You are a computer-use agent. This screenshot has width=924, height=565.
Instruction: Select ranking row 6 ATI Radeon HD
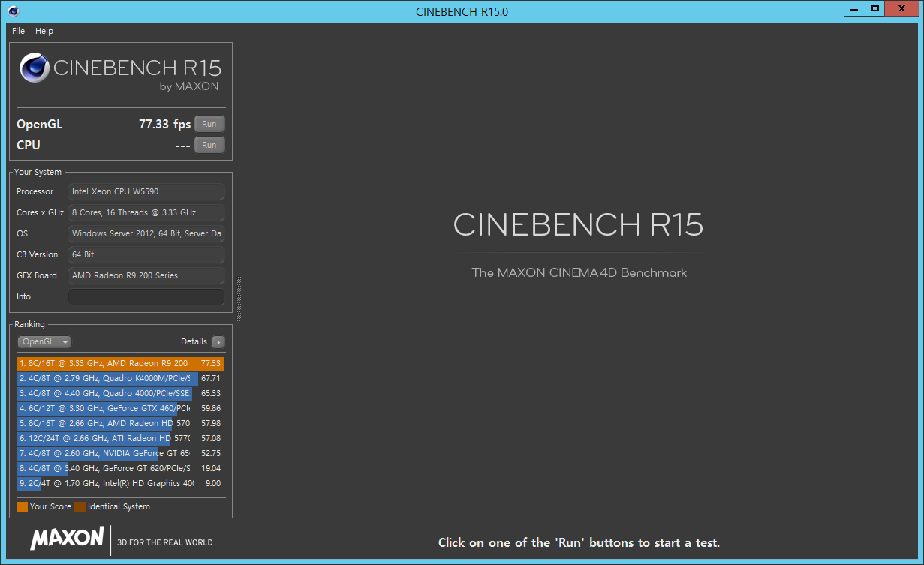click(120, 438)
